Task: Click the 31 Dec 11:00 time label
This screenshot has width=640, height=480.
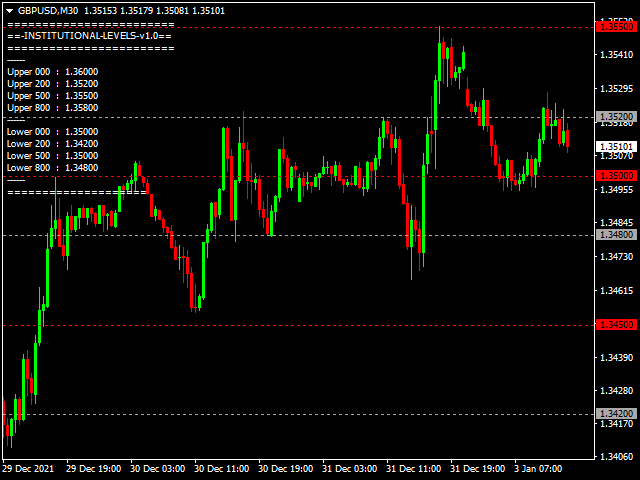Action: 414,469
